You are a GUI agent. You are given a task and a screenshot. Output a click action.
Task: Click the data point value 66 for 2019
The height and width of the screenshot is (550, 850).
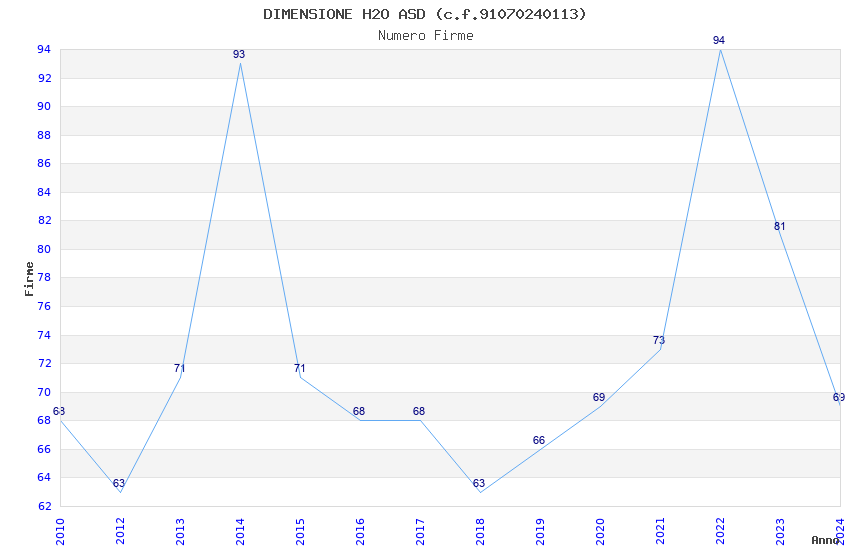538,441
